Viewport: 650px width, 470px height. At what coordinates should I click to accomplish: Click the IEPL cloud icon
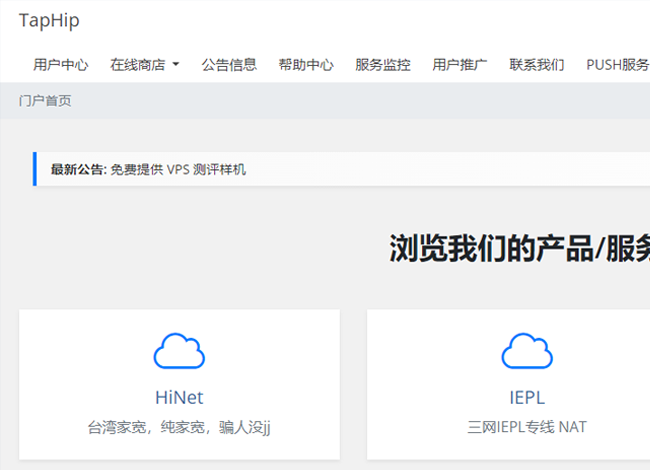526,350
